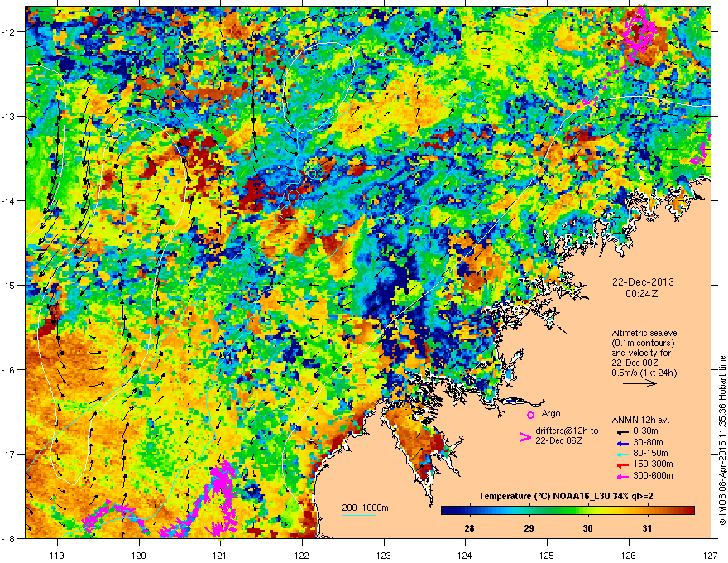Click the 'Altimetric sealevel' text line
Viewport: 728px width, 563px height.
[x=645, y=333]
